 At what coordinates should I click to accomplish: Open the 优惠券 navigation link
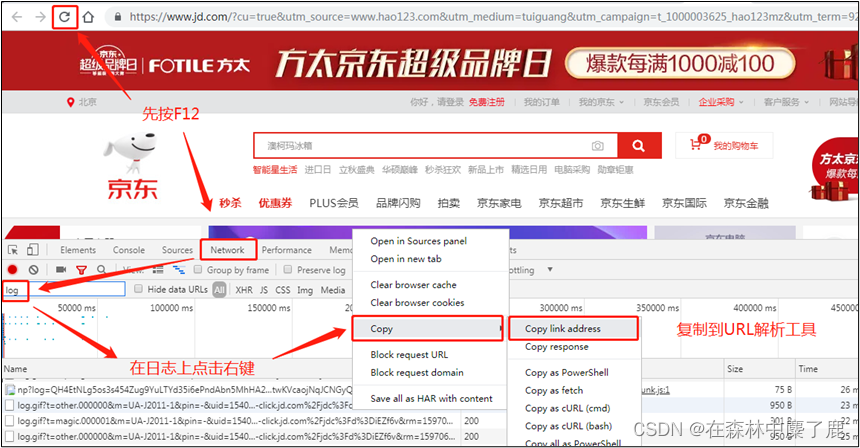tap(275, 203)
